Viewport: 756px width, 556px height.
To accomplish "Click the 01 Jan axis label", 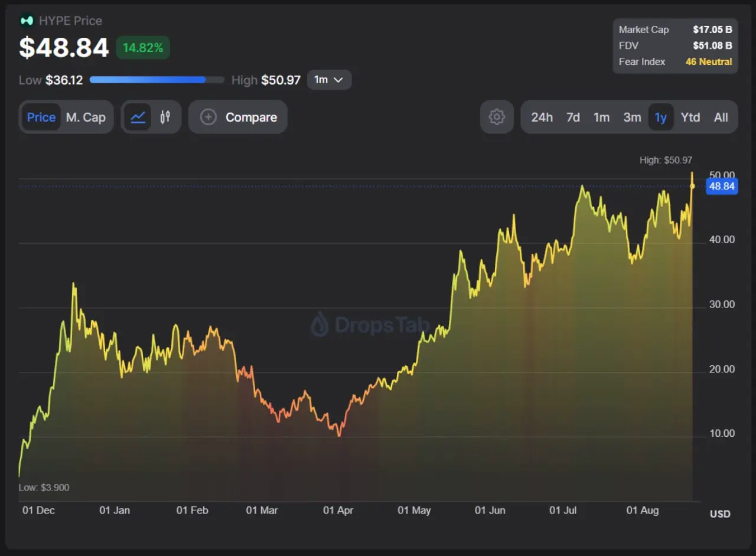I will 115,511.
